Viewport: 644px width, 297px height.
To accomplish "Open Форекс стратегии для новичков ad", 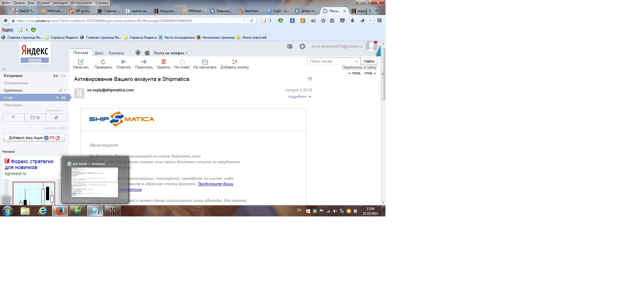I will click(29, 164).
